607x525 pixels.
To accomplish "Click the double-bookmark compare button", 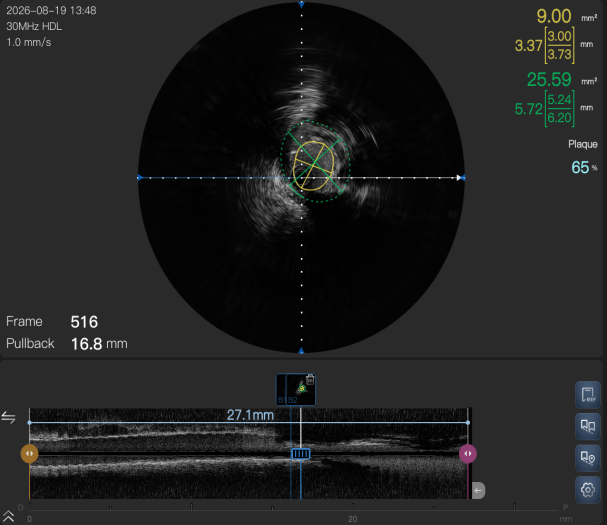I will click(x=588, y=426).
